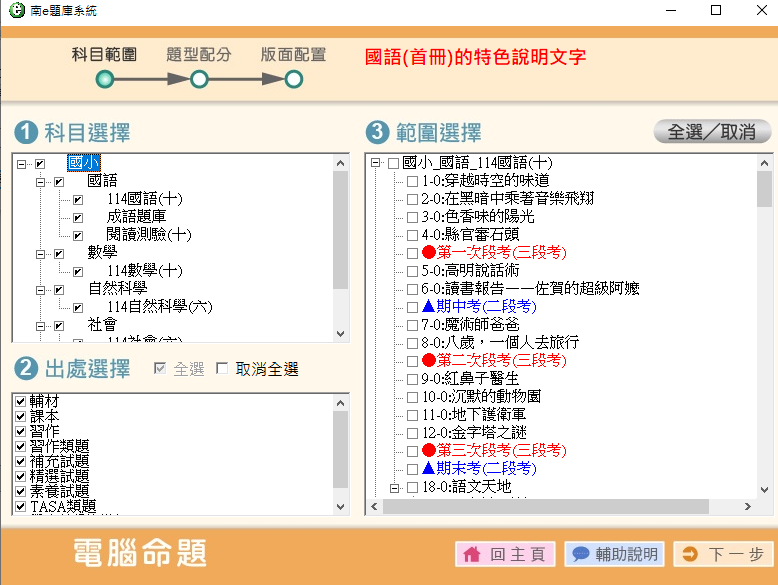Click the arrow icon on 下一步 button
778x585 pixels.
[x=689, y=554]
